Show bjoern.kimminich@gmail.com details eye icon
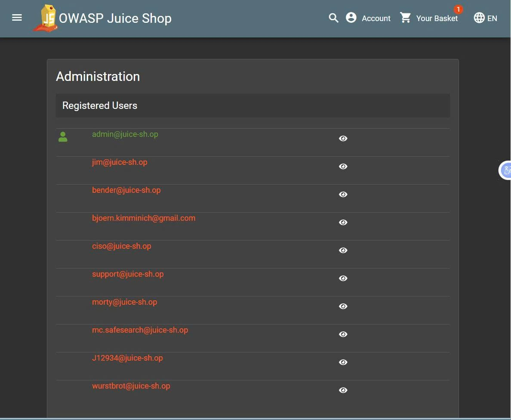Viewport: 511px width, 420px height. (x=343, y=222)
